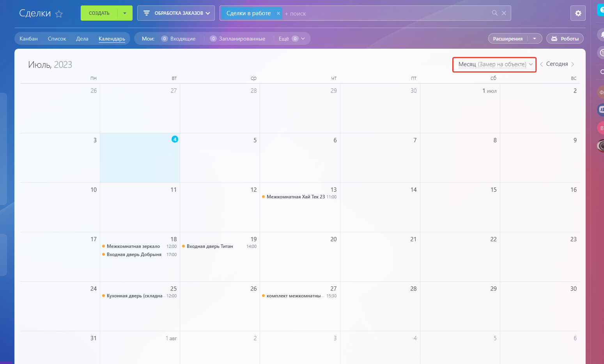Open the 'Входная дверь Титан' deal
This screenshot has width=604, height=364.
219,246
